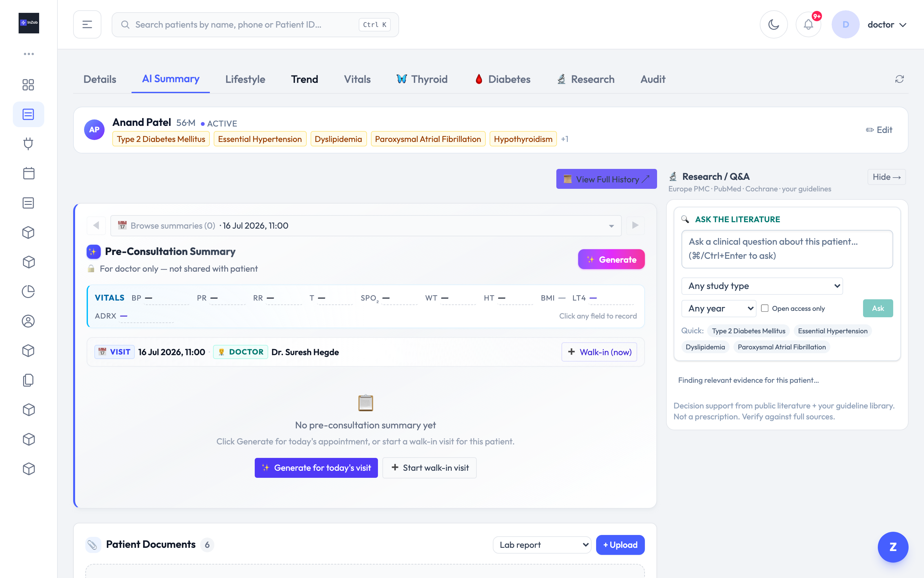The image size is (924, 578).
Task: Click the magnifier icon beside Ask the Literature
Action: [x=685, y=219]
